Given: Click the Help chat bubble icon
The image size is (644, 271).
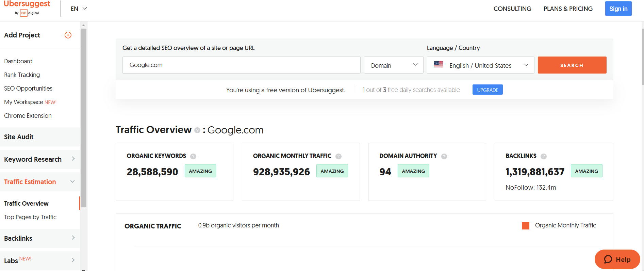Looking at the screenshot, I should pos(608,259).
